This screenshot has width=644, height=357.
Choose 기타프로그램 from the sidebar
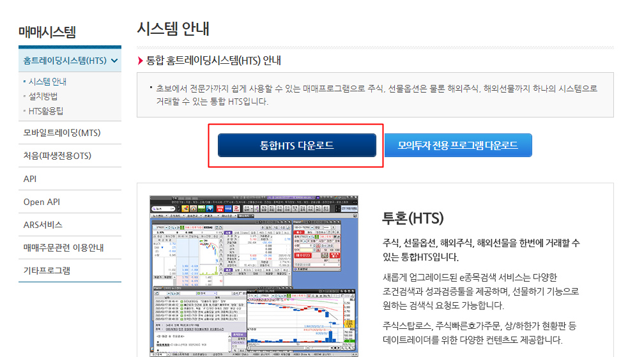[47, 271]
